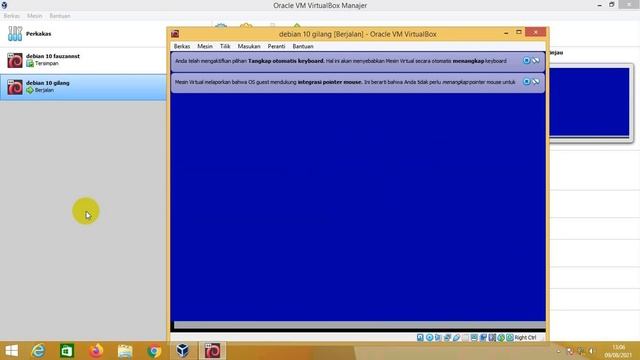
Task: Click optical disk status icon
Action: (x=429, y=338)
